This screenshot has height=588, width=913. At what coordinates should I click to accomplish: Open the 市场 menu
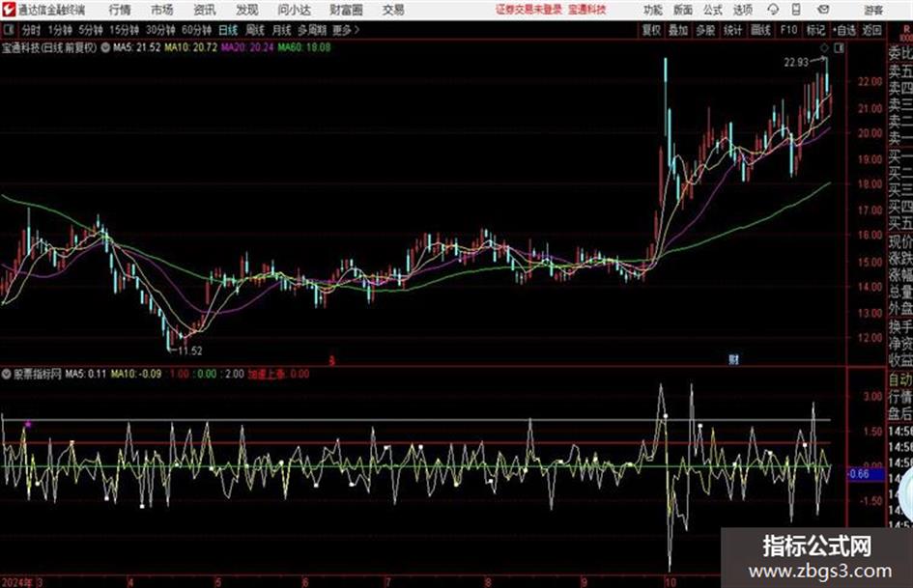[162, 10]
